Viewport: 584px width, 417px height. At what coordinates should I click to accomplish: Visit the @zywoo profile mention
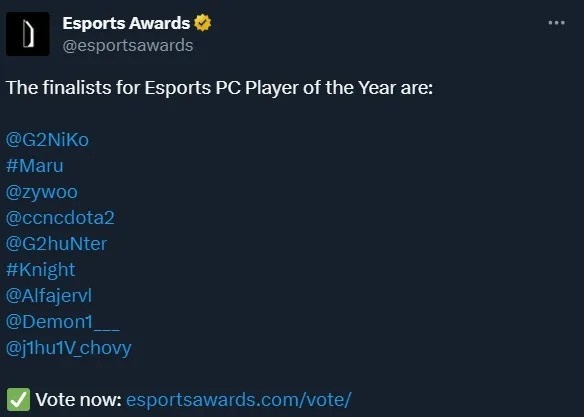(42, 192)
